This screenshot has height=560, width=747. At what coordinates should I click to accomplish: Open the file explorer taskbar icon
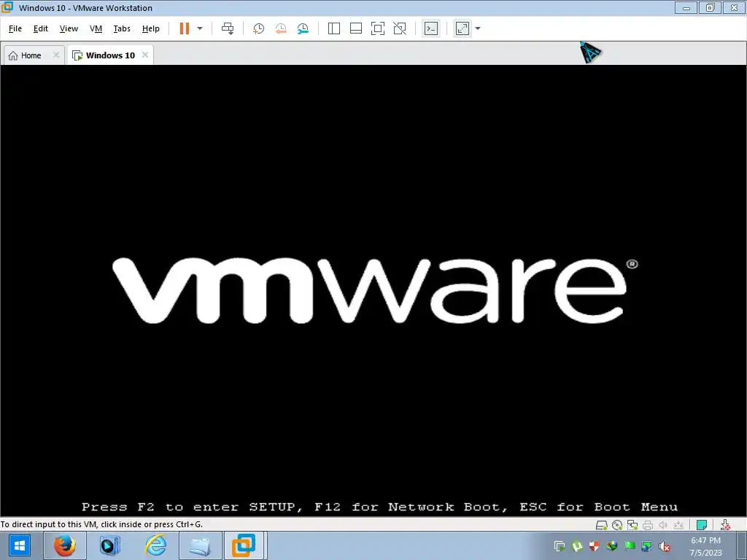pos(200,545)
